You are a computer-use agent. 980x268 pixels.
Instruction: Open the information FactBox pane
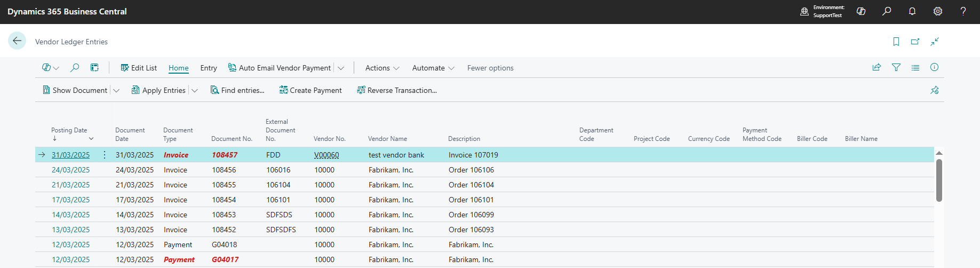[x=934, y=67]
